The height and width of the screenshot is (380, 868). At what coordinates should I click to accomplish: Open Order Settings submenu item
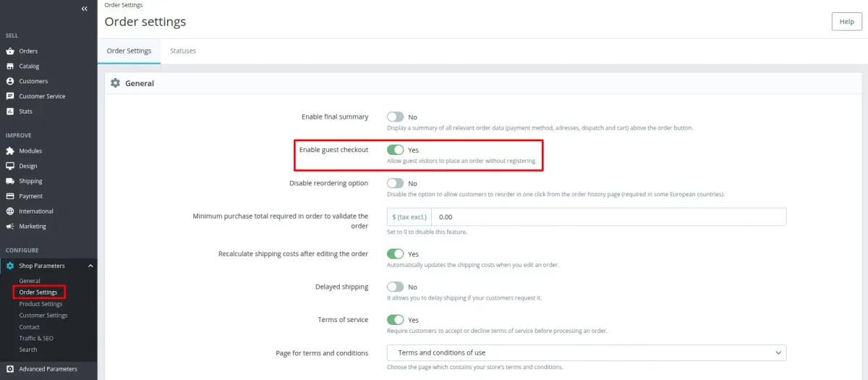(x=38, y=292)
